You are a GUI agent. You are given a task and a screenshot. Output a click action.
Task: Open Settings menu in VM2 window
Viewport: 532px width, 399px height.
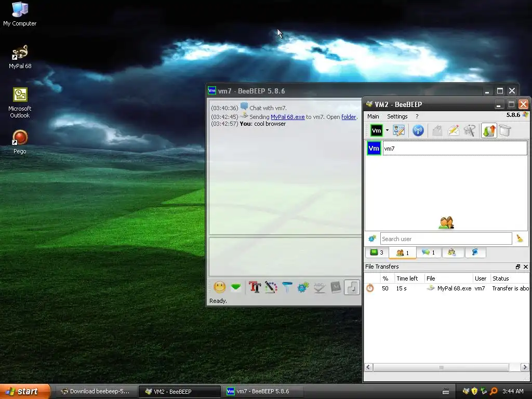[x=397, y=116]
